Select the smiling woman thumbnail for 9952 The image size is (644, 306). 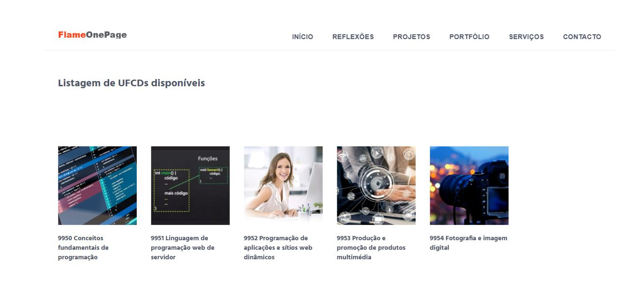[x=283, y=185]
